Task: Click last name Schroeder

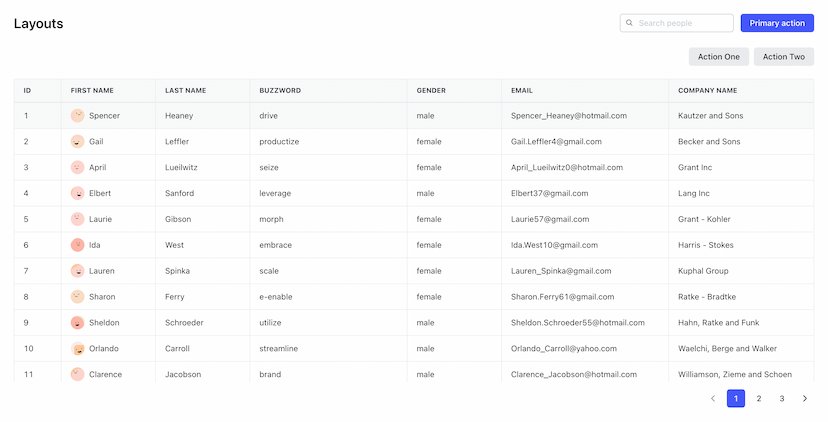Action: point(184,323)
